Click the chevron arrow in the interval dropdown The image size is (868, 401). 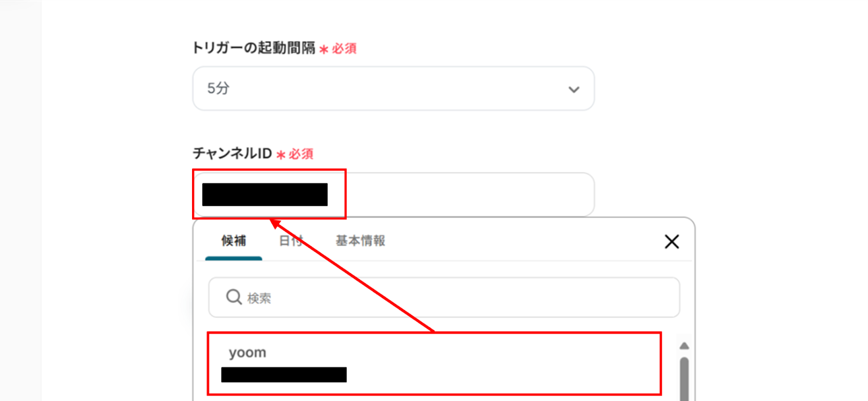tap(574, 89)
